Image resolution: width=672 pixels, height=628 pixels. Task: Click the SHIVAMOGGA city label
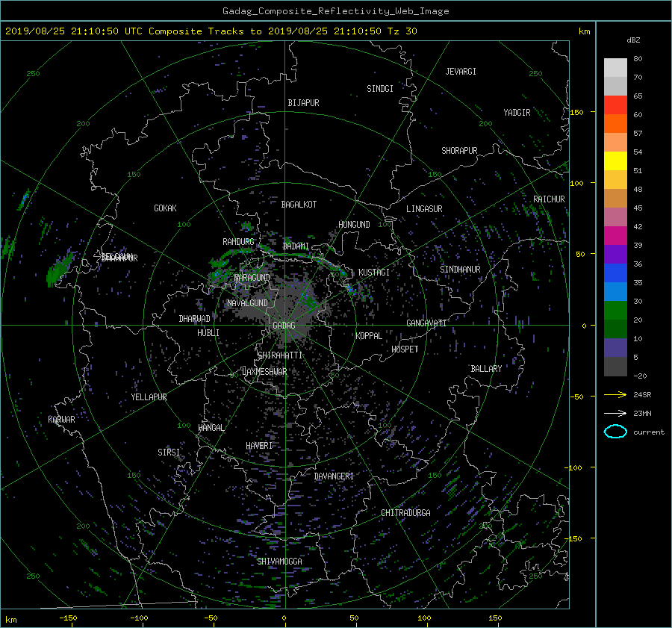[x=279, y=562]
